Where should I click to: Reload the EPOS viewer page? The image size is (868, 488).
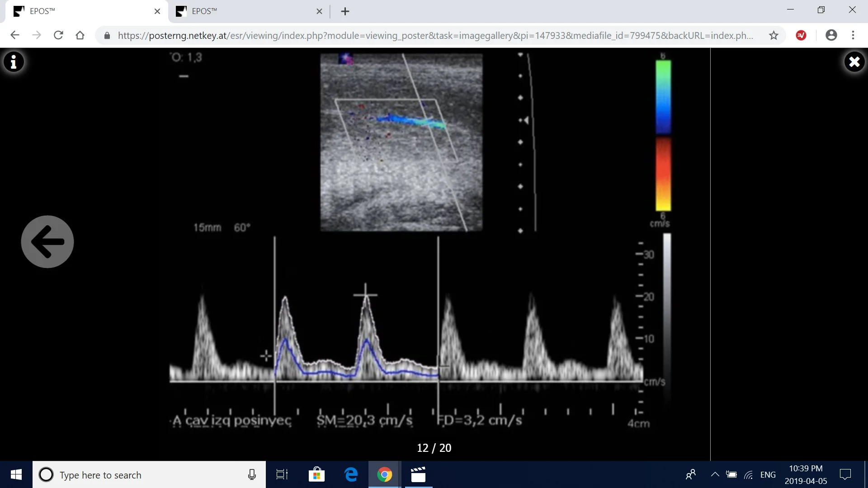pos(58,36)
